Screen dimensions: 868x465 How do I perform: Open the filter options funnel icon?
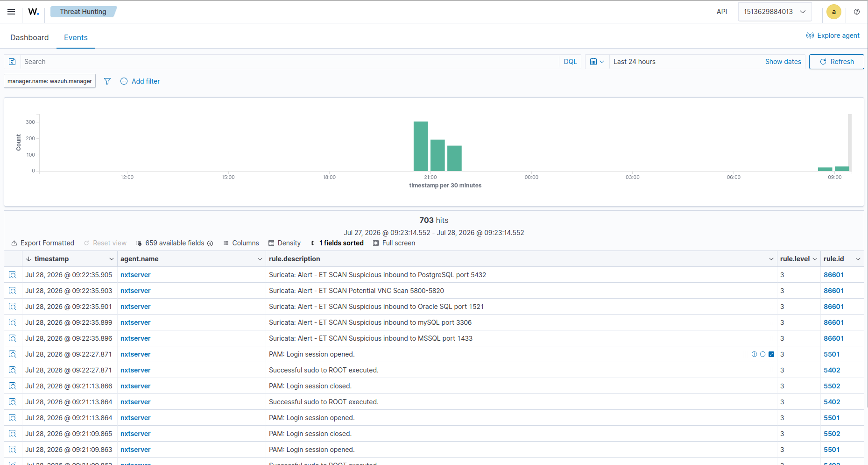click(107, 81)
